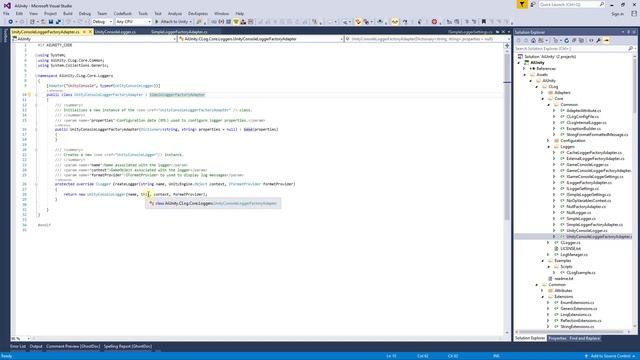Pin the UnityConsoleLoggerFactoryAdapter.cs tab
This screenshot has height=360, width=640.
click(84, 32)
